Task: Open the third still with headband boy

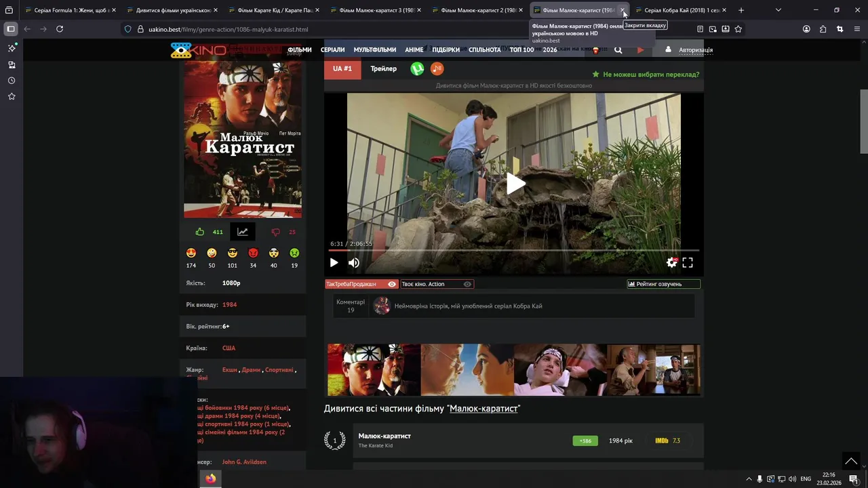Action: [560, 369]
